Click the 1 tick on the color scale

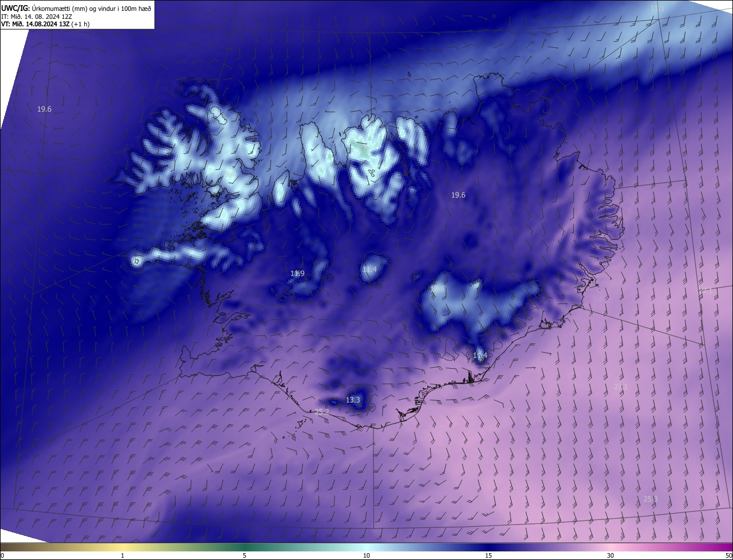(123, 555)
